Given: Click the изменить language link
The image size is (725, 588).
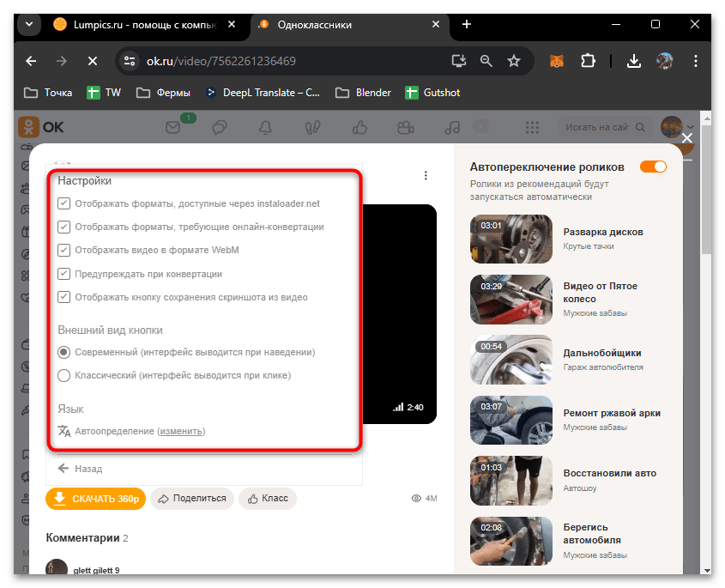Looking at the screenshot, I should pyautogui.click(x=182, y=431).
